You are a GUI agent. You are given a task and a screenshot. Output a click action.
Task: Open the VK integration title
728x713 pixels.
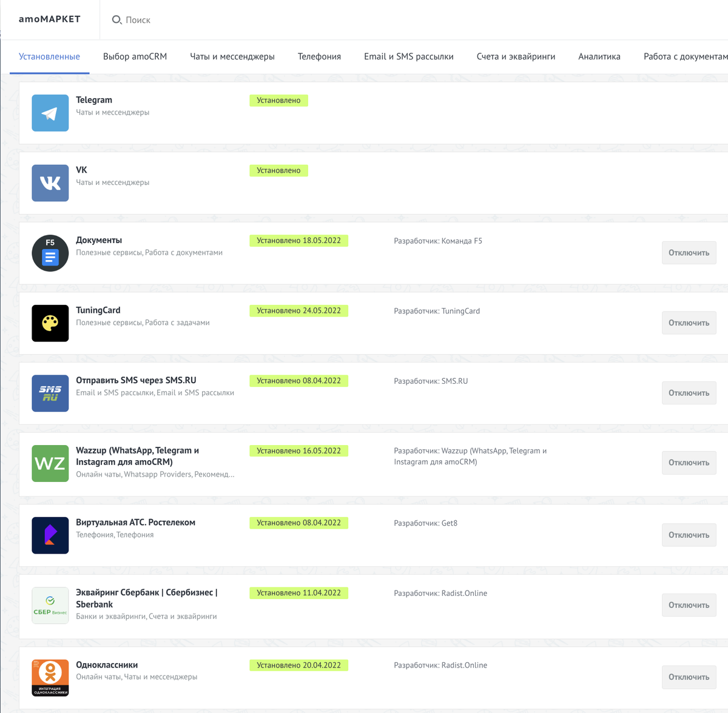tap(81, 170)
